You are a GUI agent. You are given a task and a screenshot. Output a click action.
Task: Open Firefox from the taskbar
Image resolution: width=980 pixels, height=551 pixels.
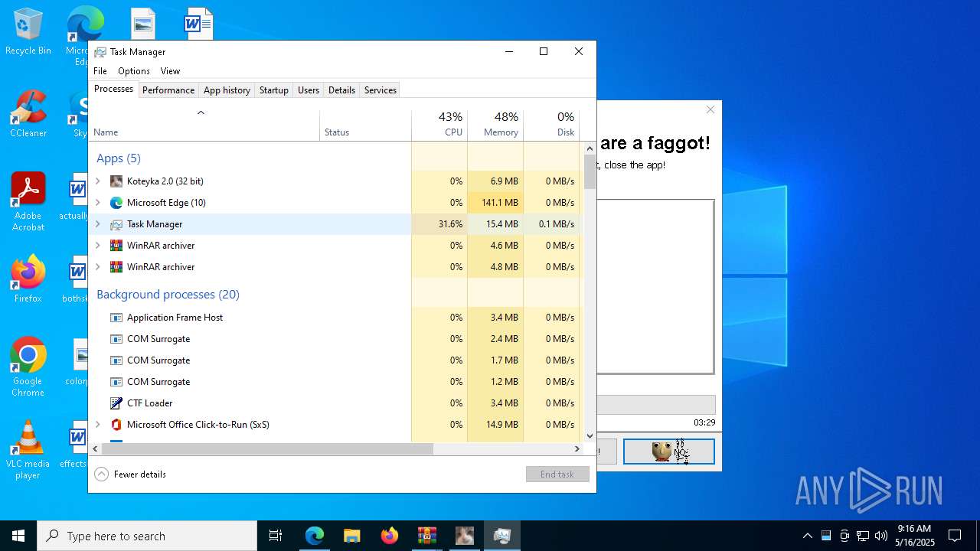pos(390,536)
